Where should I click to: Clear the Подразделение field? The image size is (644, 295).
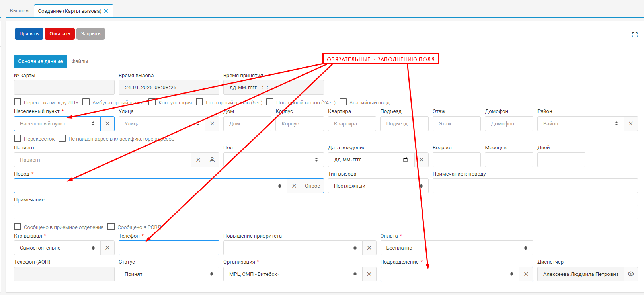pos(526,274)
